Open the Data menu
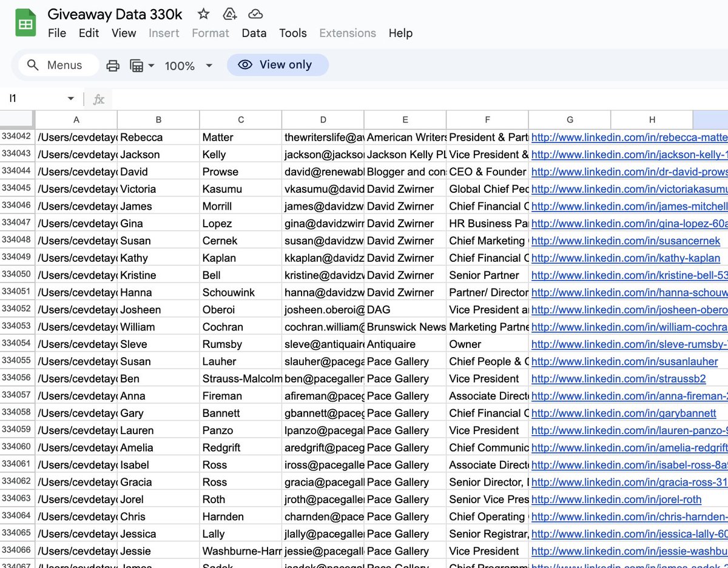Image resolution: width=728 pixels, height=568 pixels. [254, 33]
